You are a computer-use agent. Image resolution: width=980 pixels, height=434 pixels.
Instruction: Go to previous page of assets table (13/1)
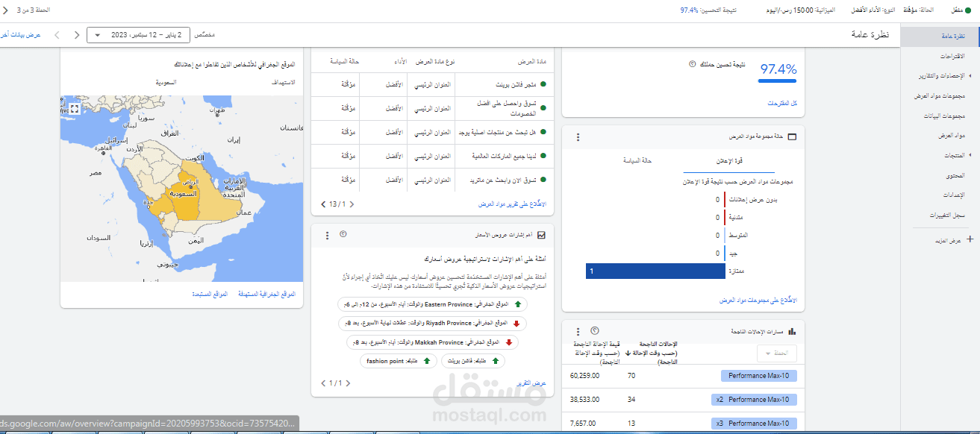352,204
